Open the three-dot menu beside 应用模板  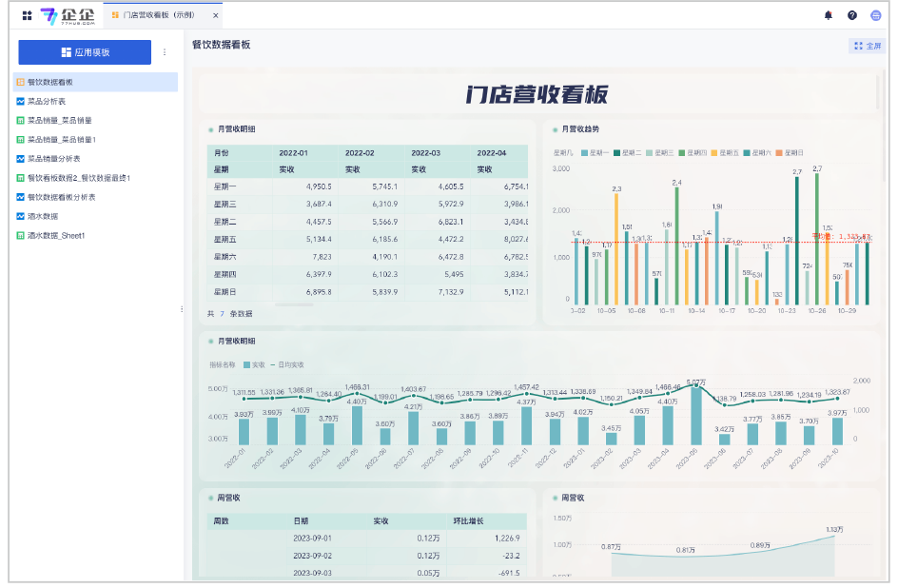(165, 52)
